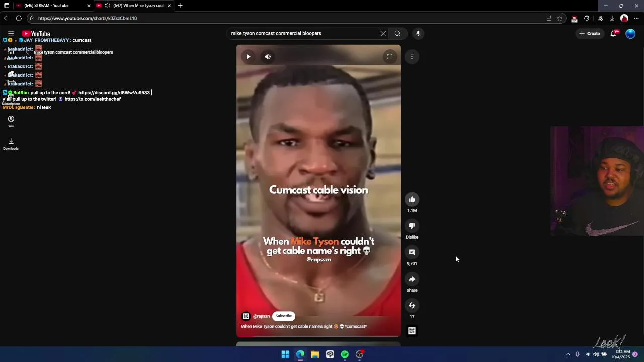Launch Spotify from the taskbar
Screen dimensions: 644x362
[x=345, y=354]
